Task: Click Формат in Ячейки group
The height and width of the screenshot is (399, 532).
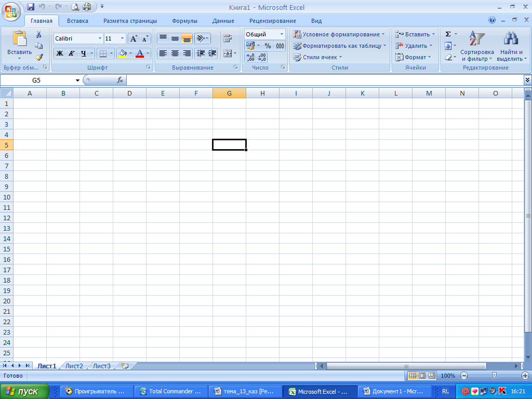Action: [413, 57]
